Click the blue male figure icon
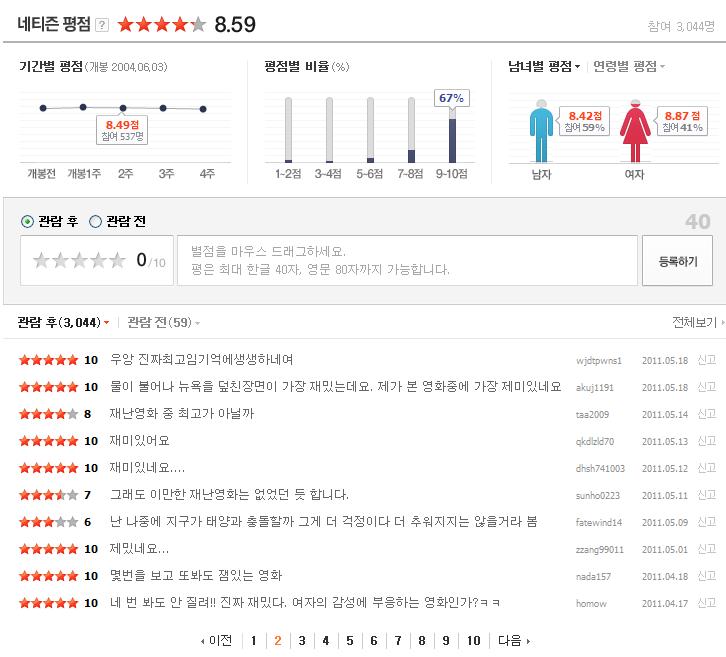Screen dimensions: 726x657 (x=541, y=131)
